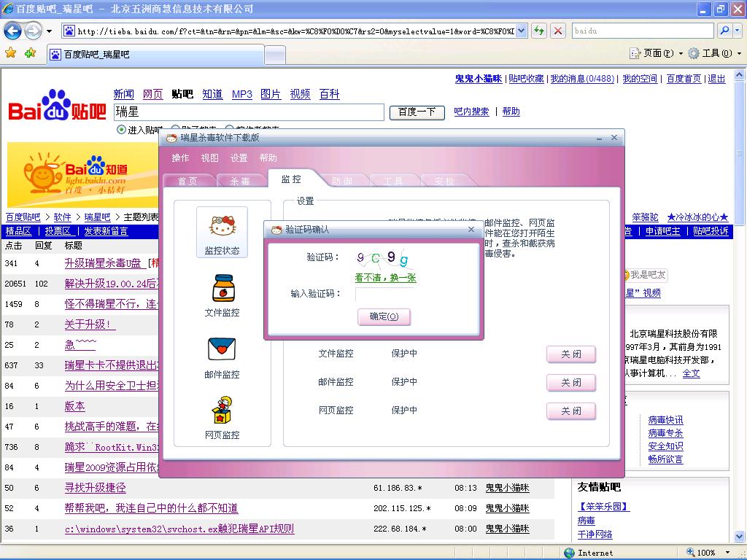Open the 帮助 menu in Rising window

pyautogui.click(x=268, y=157)
